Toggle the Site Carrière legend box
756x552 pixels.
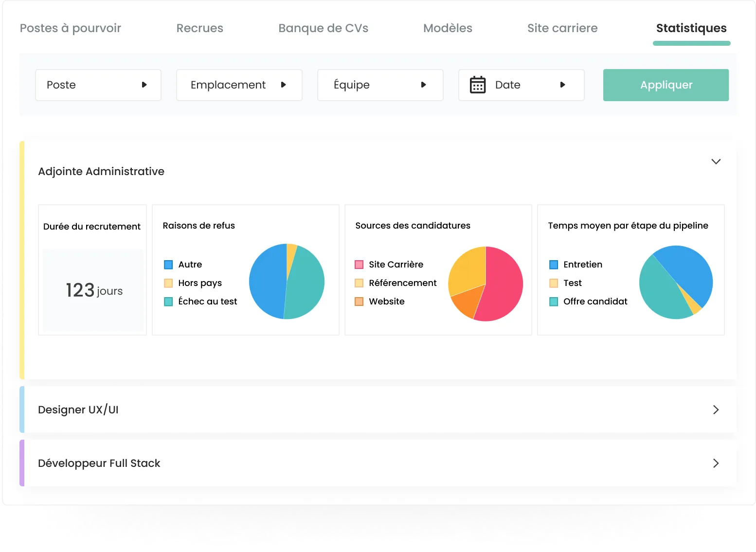[359, 265]
